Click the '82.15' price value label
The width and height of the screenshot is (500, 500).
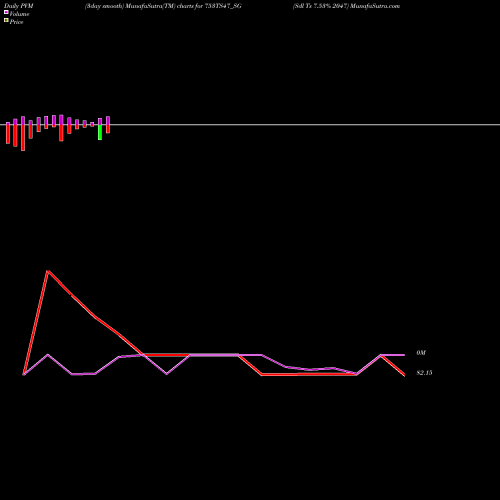[424, 373]
